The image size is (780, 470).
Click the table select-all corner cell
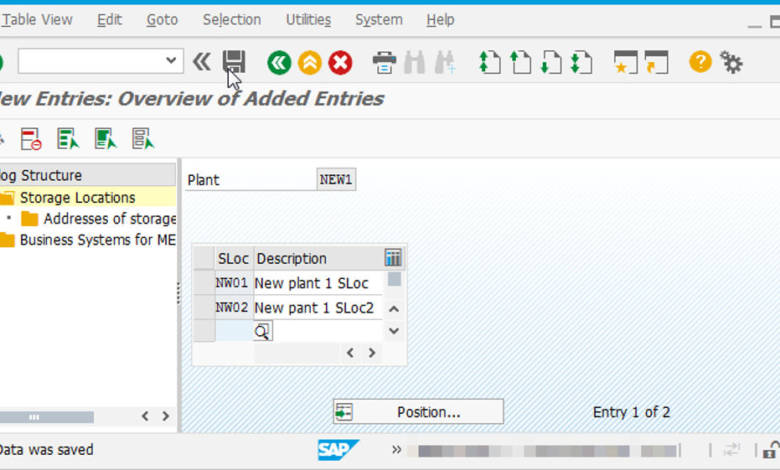point(204,258)
